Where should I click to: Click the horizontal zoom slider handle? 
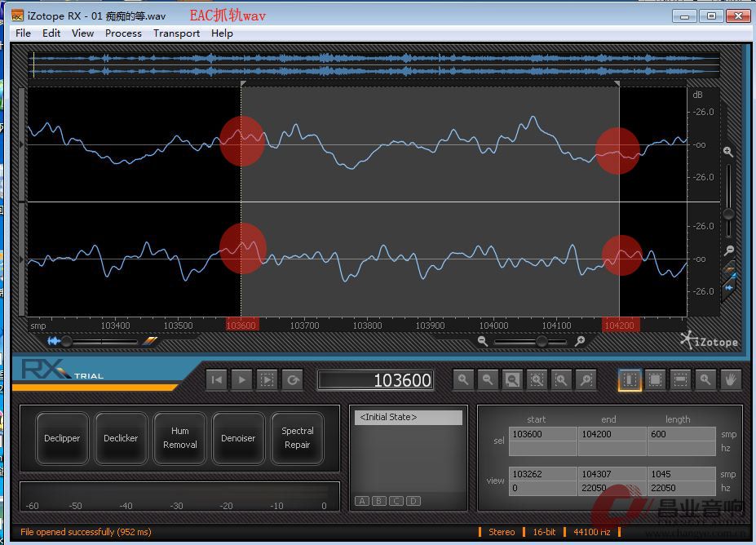542,342
